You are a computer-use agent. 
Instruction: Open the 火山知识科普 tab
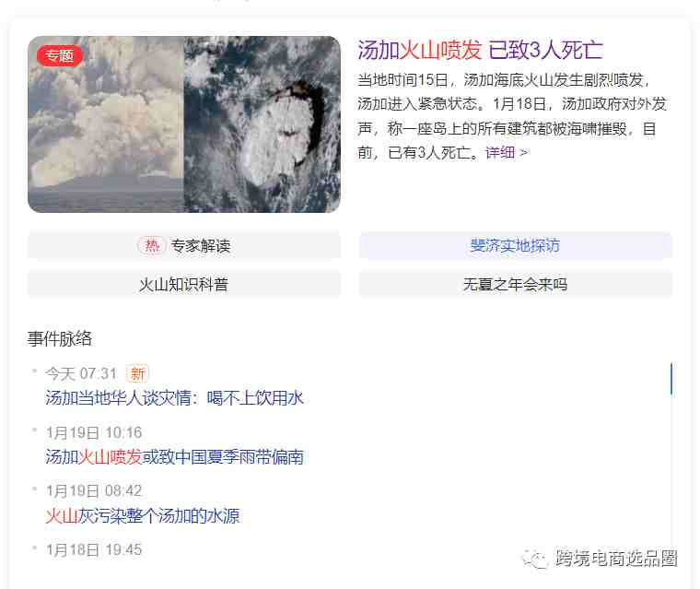point(184,284)
